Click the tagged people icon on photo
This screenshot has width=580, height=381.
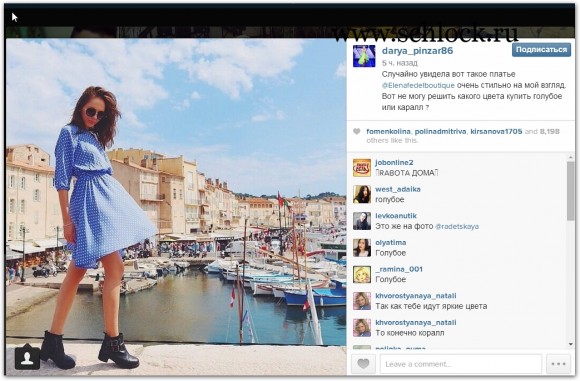[x=27, y=357]
